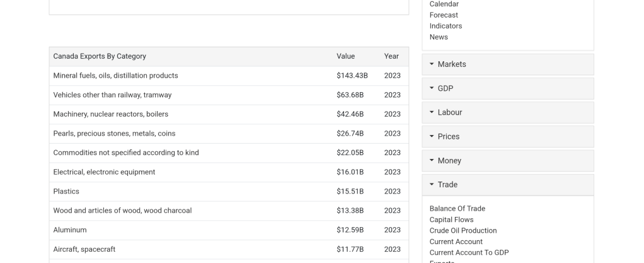Expand the Markets section
The height and width of the screenshot is (263, 644).
click(451, 64)
